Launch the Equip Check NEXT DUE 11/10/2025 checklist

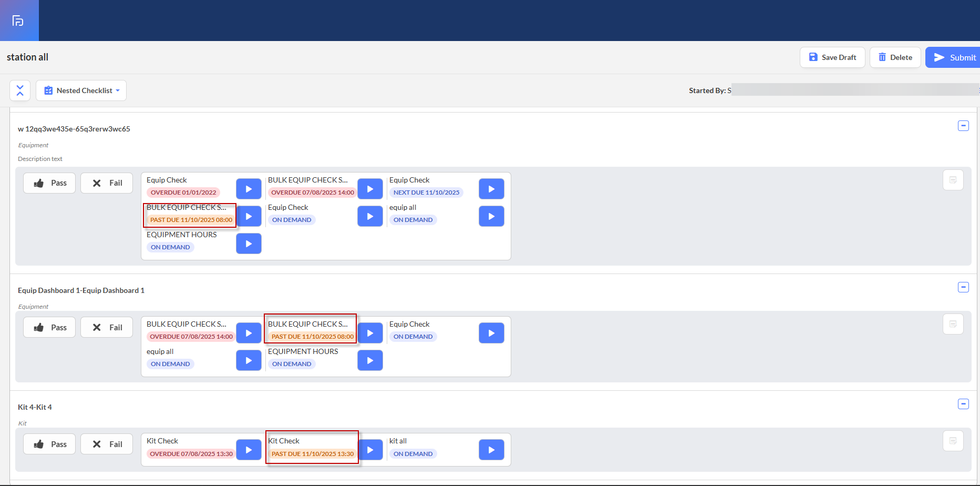(491, 189)
